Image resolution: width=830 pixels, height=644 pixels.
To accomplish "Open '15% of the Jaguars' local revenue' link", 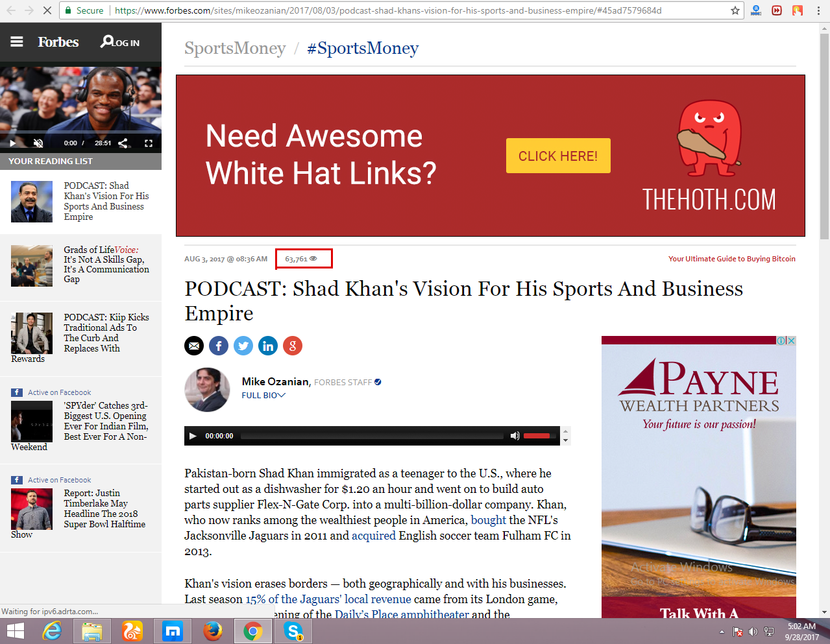I will [328, 599].
